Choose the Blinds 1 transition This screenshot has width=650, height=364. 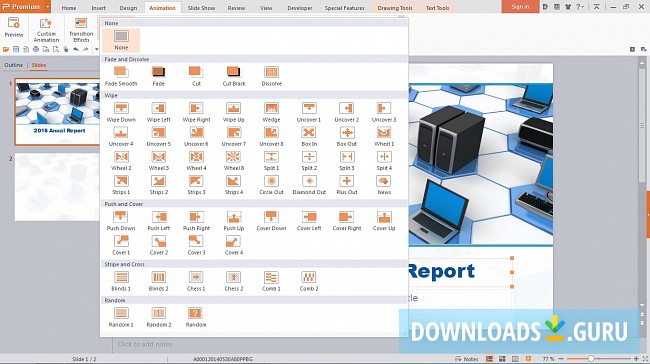pos(121,281)
